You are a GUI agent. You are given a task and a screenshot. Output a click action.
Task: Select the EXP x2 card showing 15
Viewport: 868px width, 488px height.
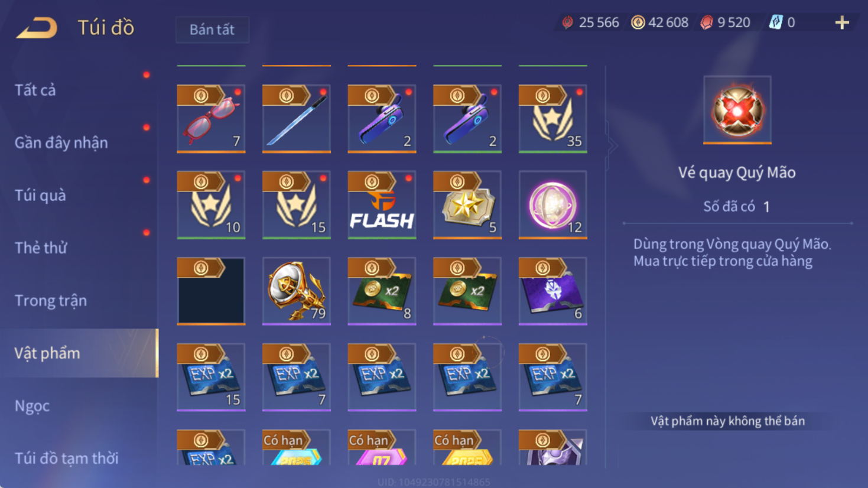(211, 377)
